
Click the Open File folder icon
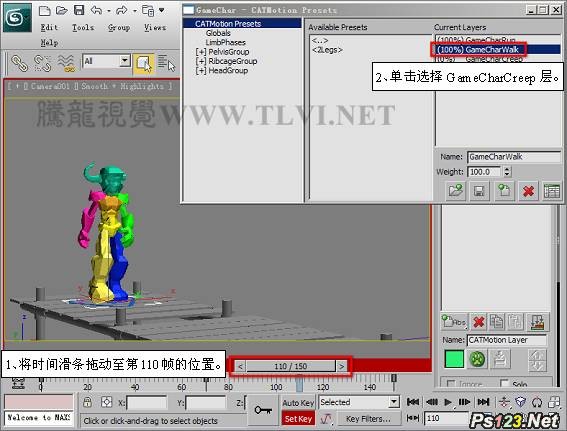(x=62, y=10)
